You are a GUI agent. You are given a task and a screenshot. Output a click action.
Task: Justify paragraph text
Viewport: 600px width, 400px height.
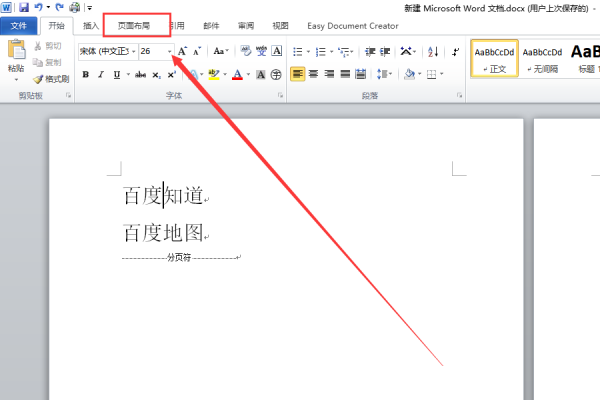pos(345,74)
